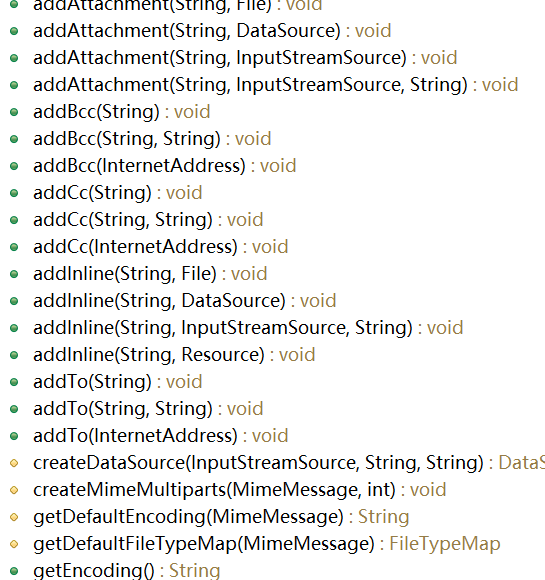This screenshot has width=545, height=580.
Task: Click yellow diamond icon beside getDefaultEncoding
Action: coord(14,517)
